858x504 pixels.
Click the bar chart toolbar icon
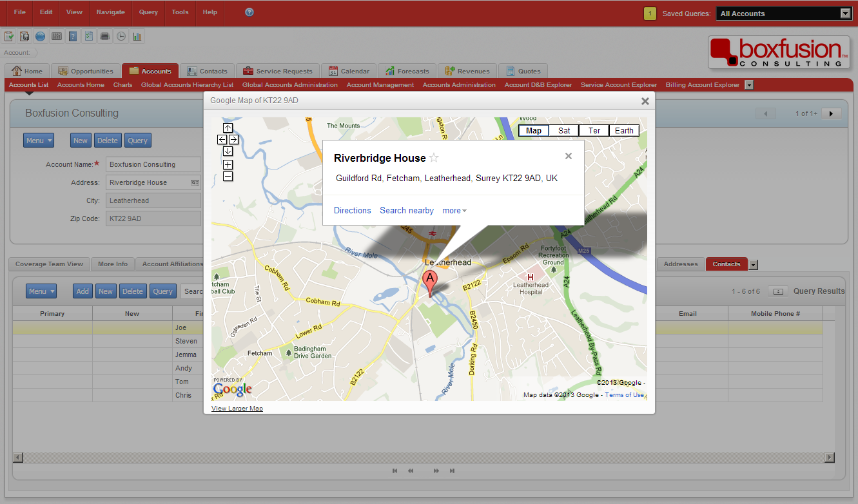pyautogui.click(x=137, y=36)
